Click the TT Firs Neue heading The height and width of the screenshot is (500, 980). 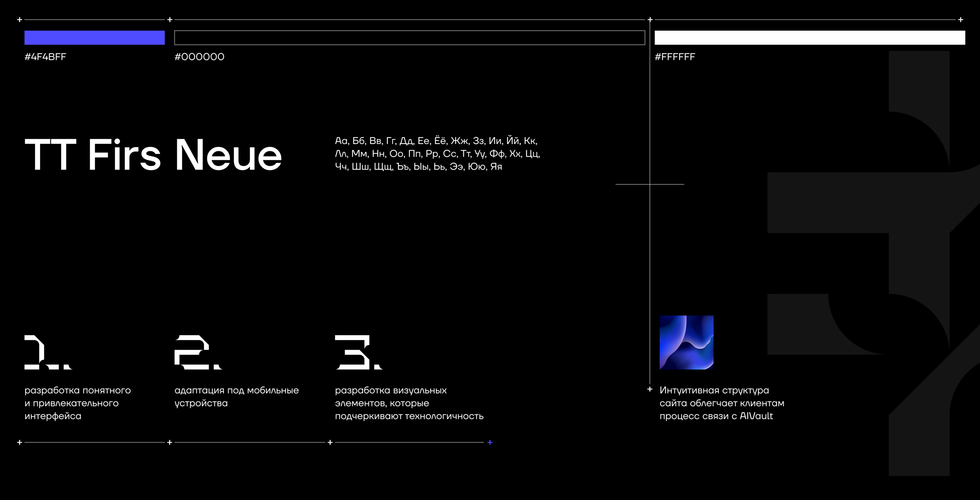coord(153,155)
